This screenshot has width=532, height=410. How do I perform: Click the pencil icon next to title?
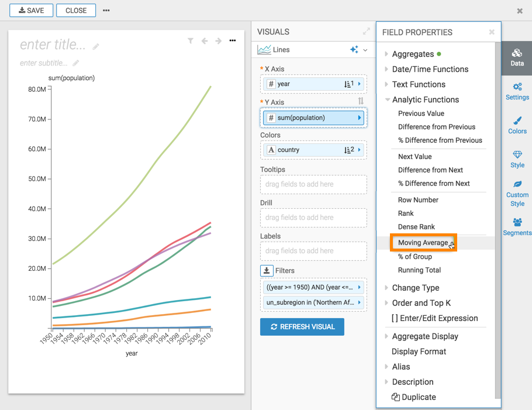(x=96, y=46)
